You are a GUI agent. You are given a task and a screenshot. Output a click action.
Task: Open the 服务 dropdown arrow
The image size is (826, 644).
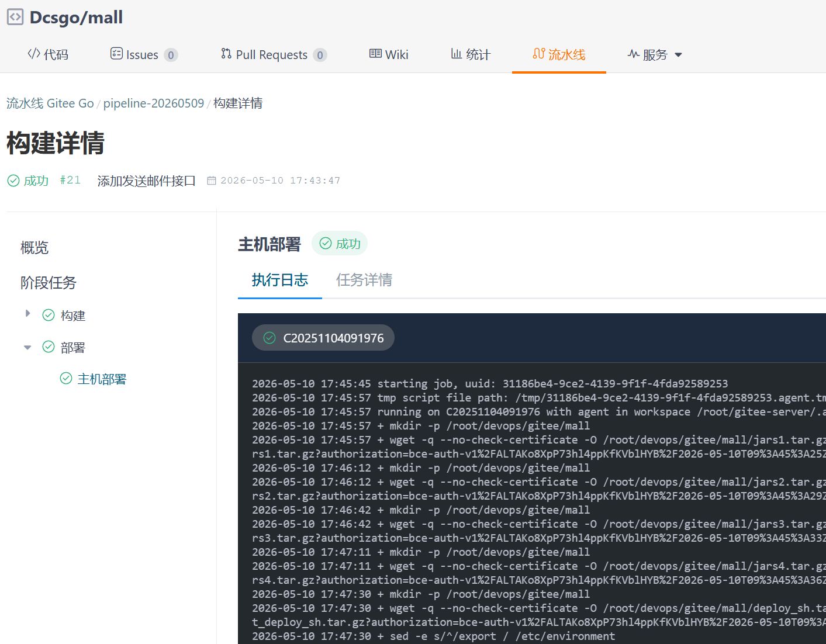point(678,55)
